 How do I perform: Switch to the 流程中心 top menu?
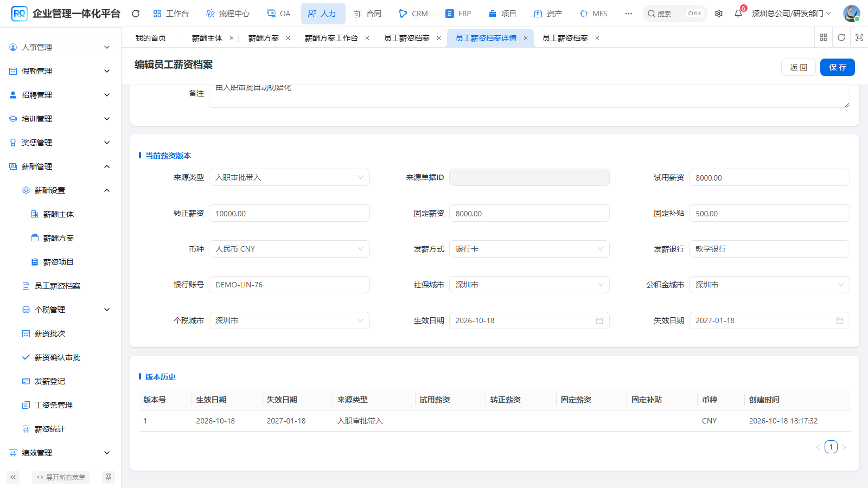tap(228, 14)
